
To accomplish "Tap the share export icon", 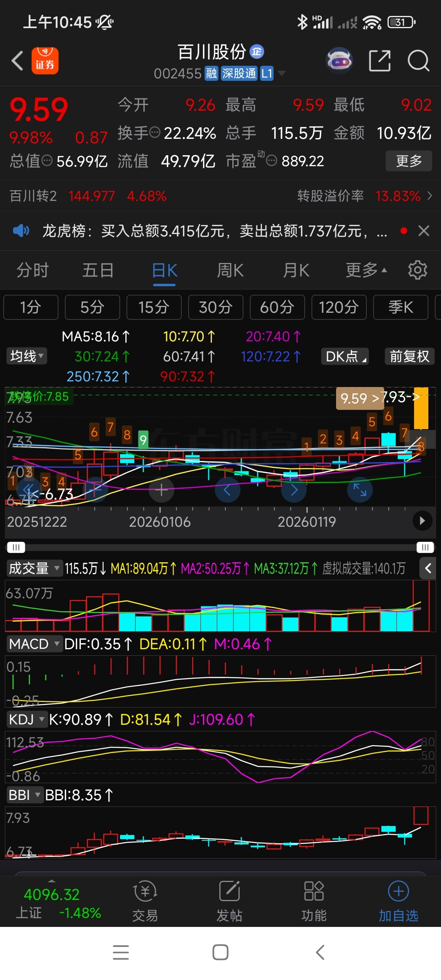I will click(x=380, y=61).
